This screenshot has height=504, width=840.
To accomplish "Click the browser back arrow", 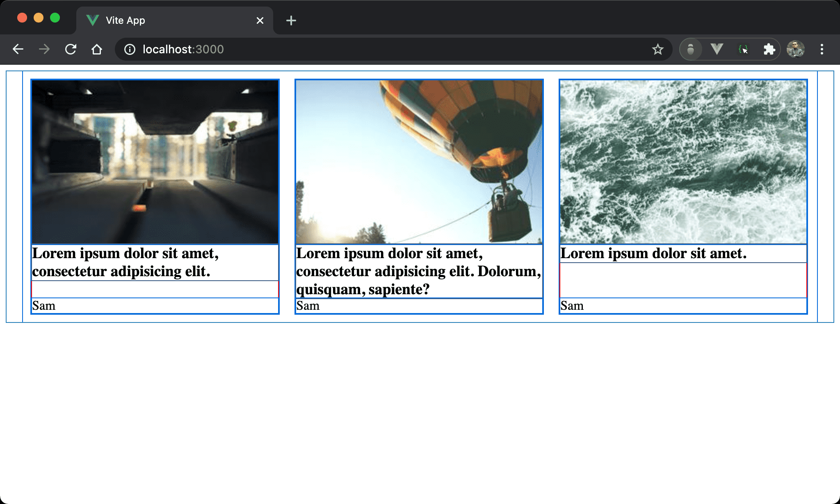I will (x=18, y=50).
